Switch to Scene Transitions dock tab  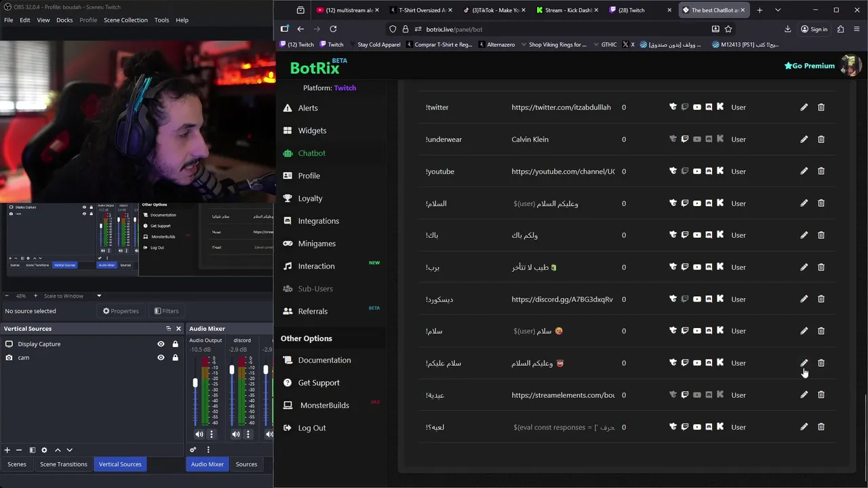[64, 464]
